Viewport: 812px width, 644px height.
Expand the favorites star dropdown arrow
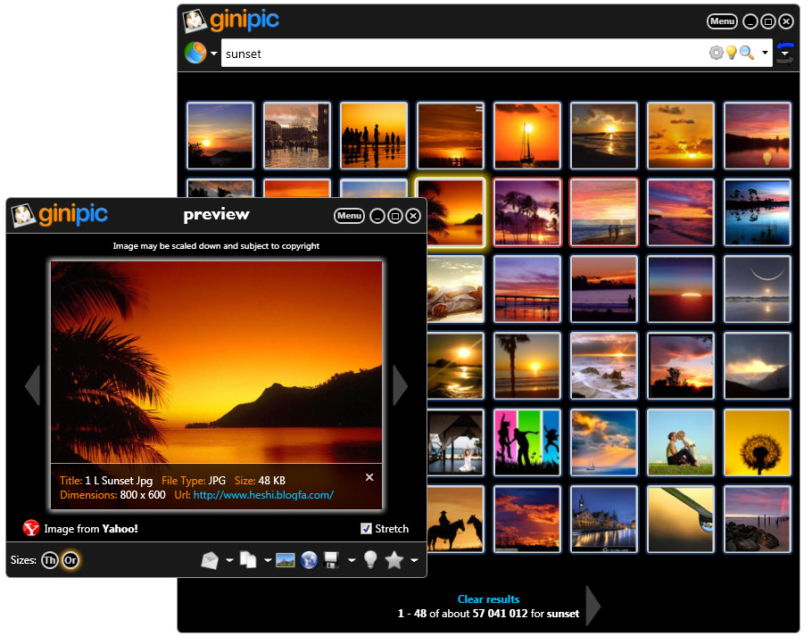coord(414,560)
